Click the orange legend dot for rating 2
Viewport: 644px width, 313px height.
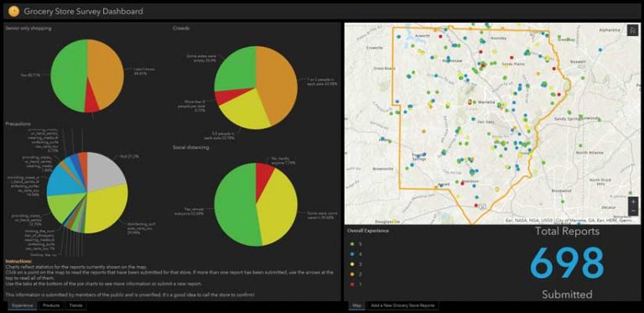click(x=351, y=274)
